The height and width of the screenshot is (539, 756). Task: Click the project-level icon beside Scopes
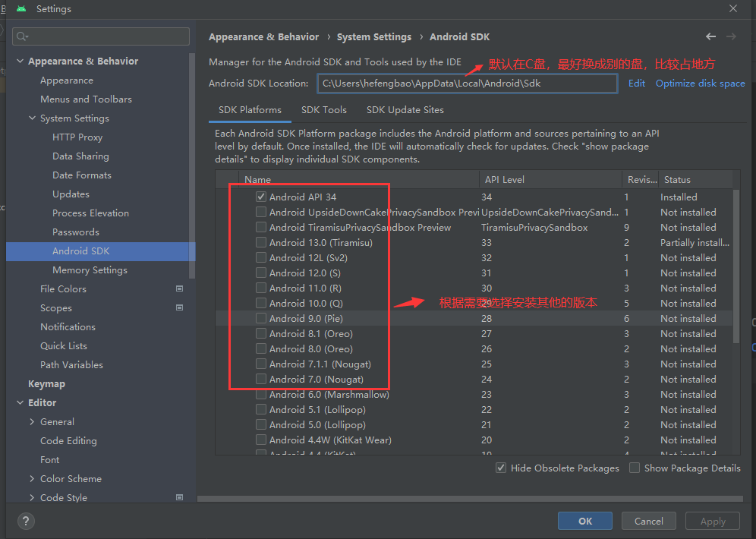click(x=180, y=308)
